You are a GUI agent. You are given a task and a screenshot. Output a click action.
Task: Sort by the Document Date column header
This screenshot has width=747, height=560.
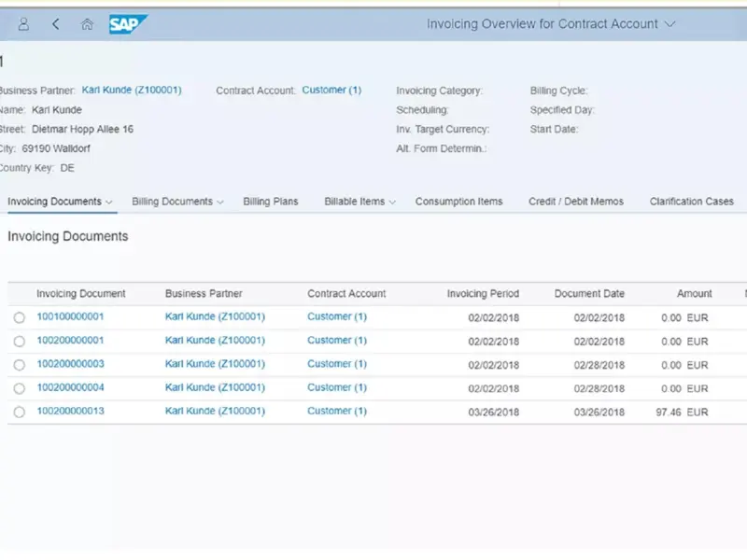(589, 293)
